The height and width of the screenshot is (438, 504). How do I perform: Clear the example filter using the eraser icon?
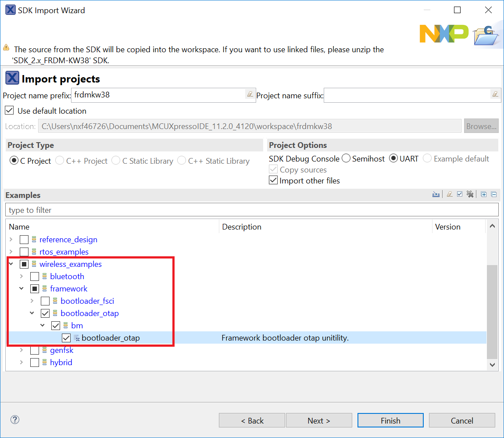[449, 194]
